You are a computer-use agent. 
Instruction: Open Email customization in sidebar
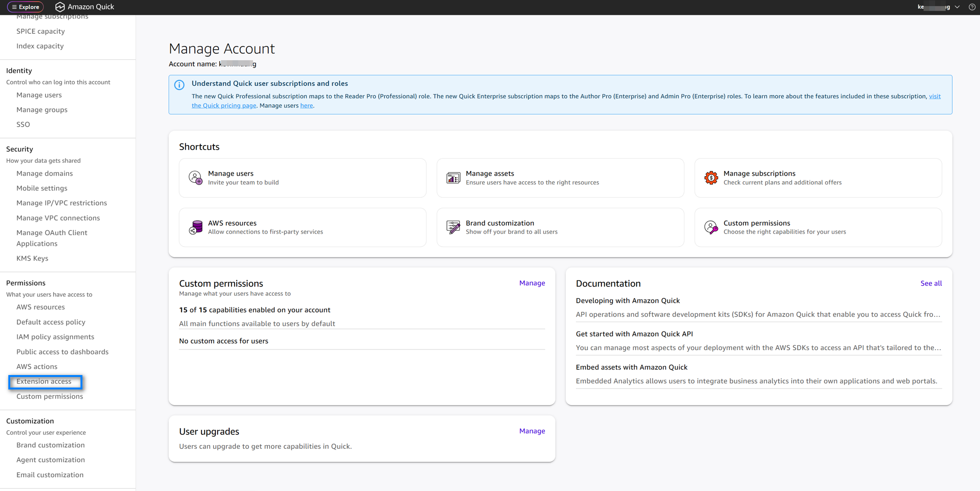click(50, 475)
